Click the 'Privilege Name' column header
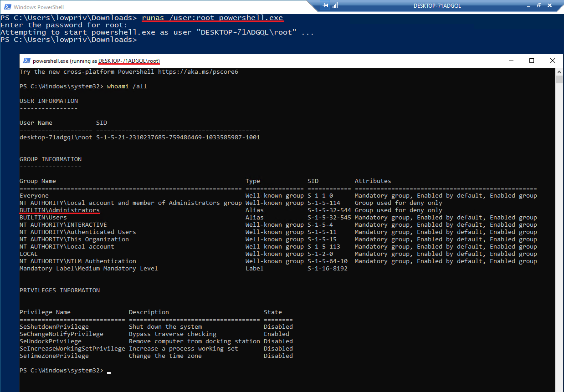 pos(45,312)
